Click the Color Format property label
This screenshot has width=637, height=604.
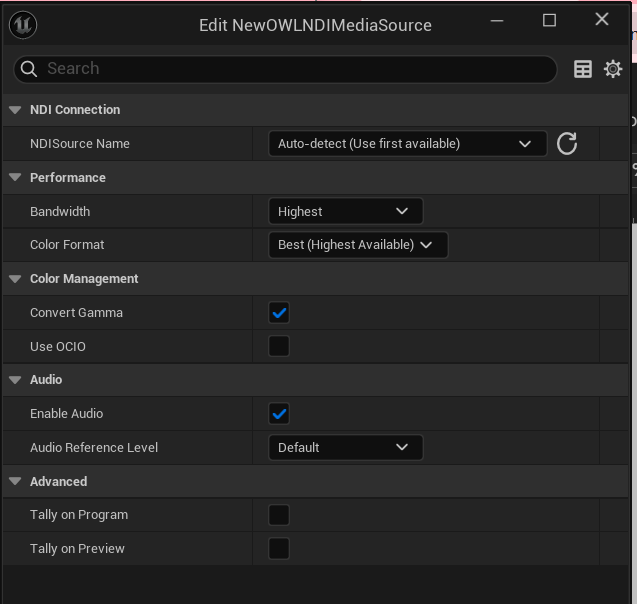[67, 245]
